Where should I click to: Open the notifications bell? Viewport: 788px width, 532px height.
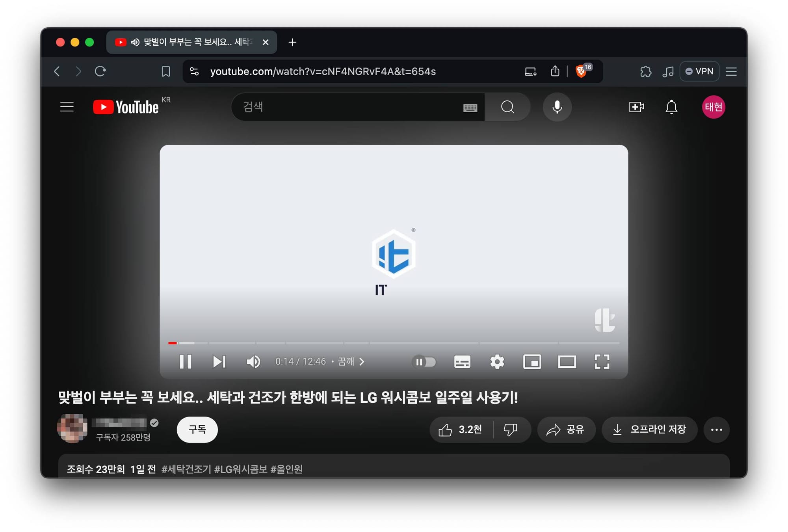pyautogui.click(x=671, y=107)
